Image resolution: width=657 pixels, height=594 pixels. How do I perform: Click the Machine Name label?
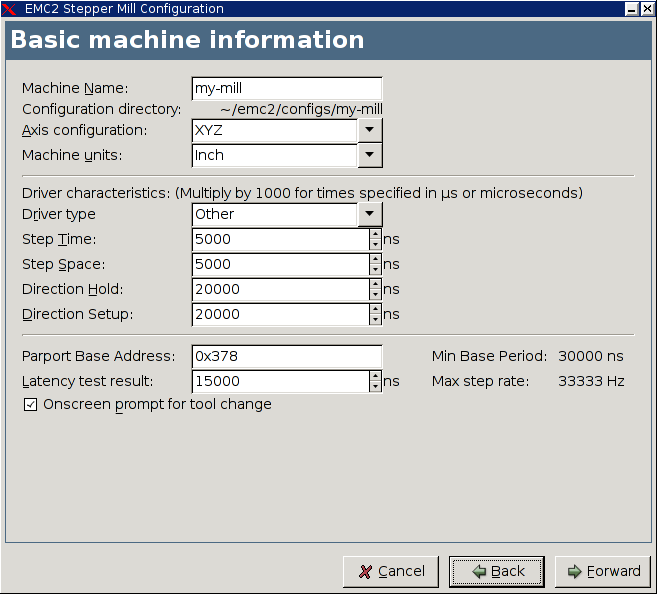(75, 88)
